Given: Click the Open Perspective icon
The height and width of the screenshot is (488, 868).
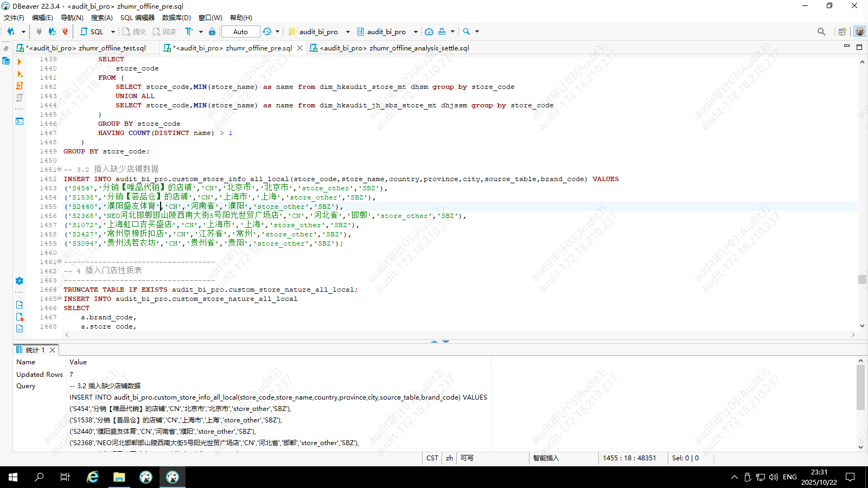Looking at the screenshot, I should point(842,32).
